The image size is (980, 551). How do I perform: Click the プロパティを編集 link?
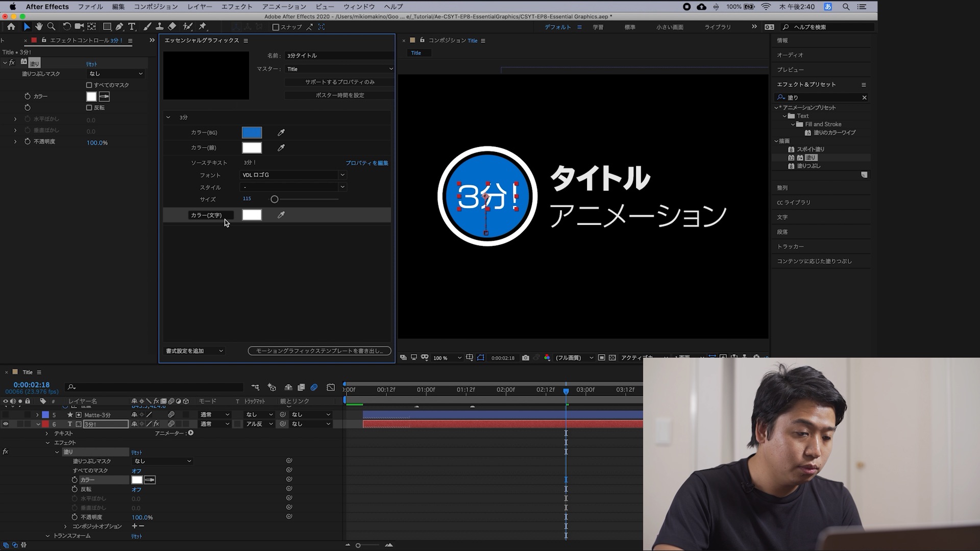tap(366, 163)
